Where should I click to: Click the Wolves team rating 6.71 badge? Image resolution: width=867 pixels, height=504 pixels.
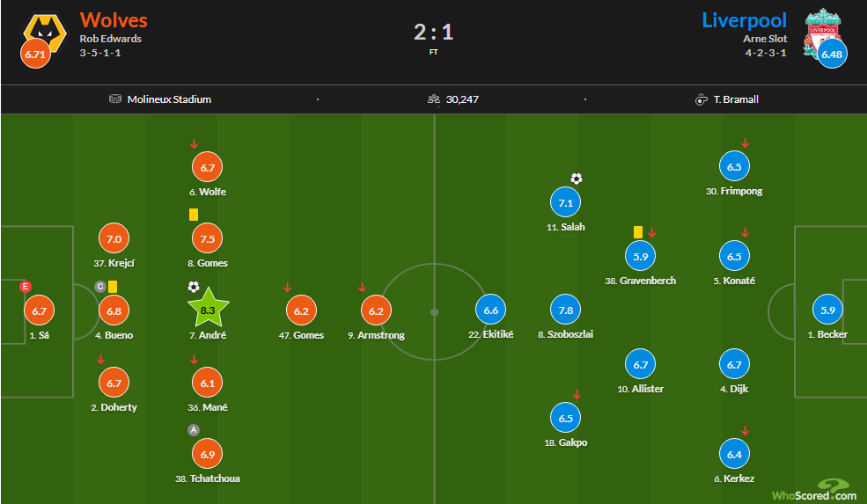35,54
